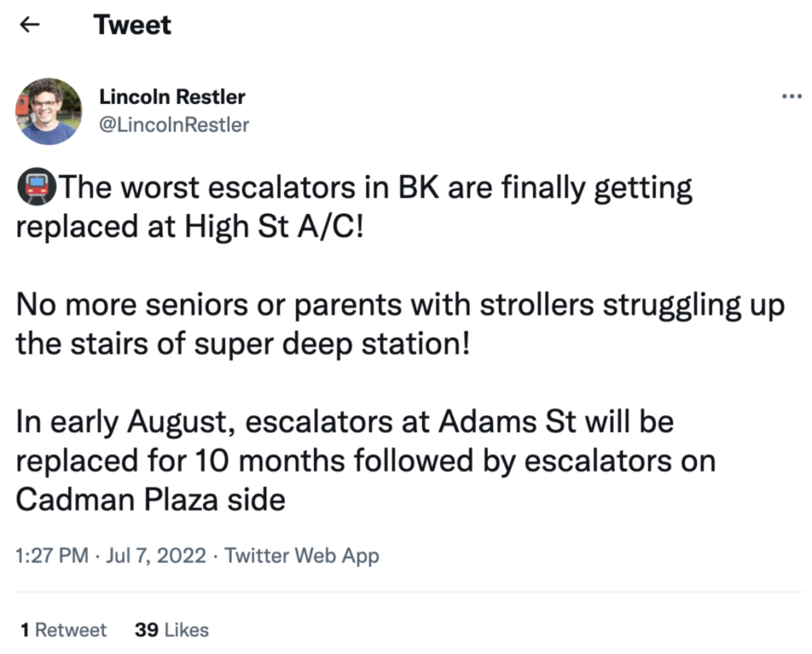View the 1 Retweet list
The image size is (812, 654).
click(x=63, y=630)
